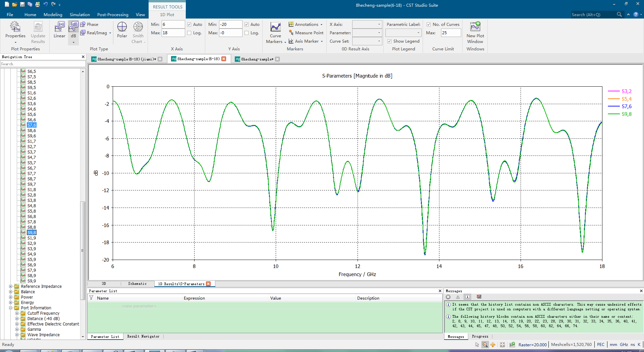Viewport: 644px width, 352px height.
Task: Toggle info messages filter in the Messages panel
Action: tap(467, 297)
